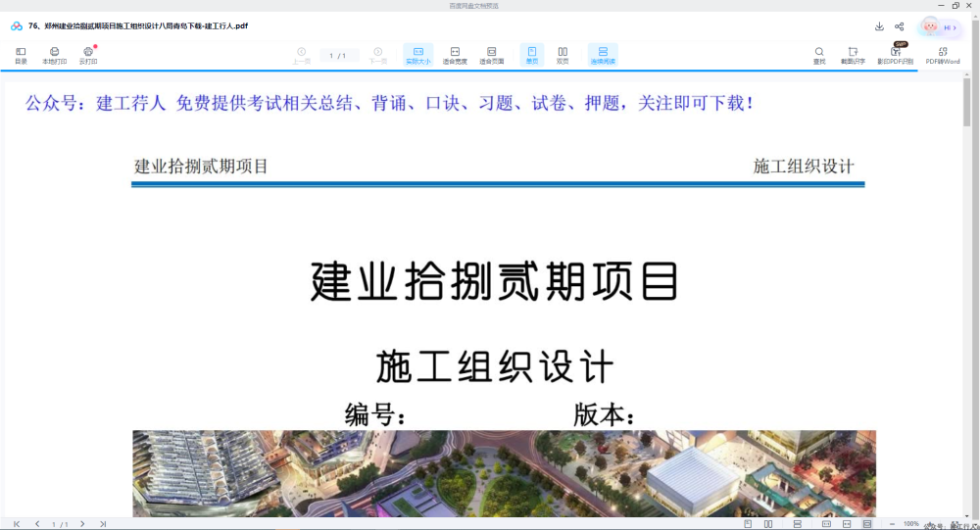
Task: Minimize the preview window
Action: coord(941,6)
